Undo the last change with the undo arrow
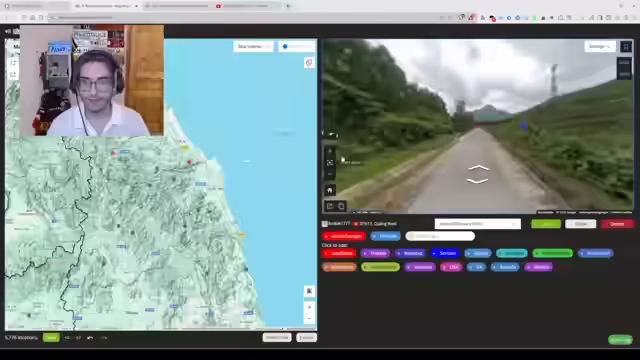The height and width of the screenshot is (360, 640). (90, 338)
